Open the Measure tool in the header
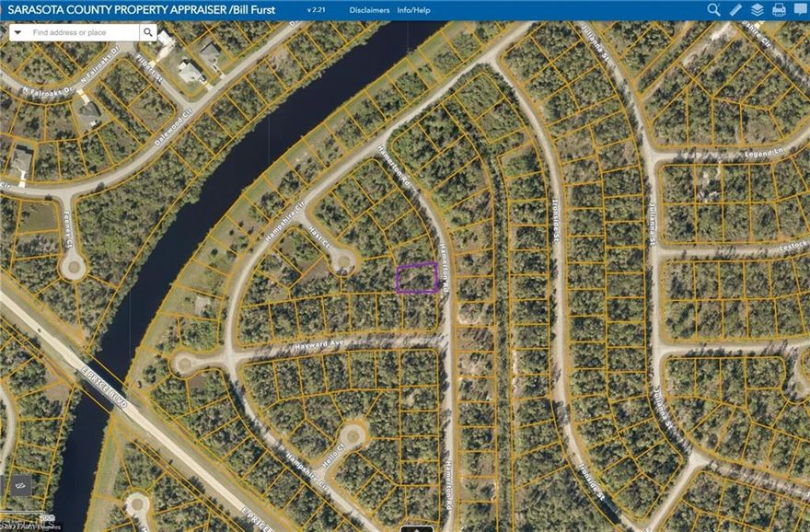810x532 pixels. click(735, 10)
